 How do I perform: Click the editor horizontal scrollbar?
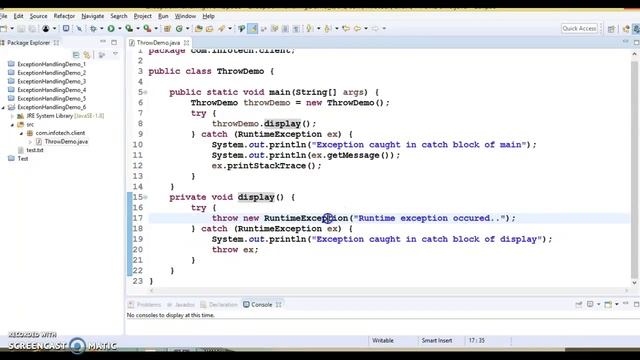(x=389, y=291)
